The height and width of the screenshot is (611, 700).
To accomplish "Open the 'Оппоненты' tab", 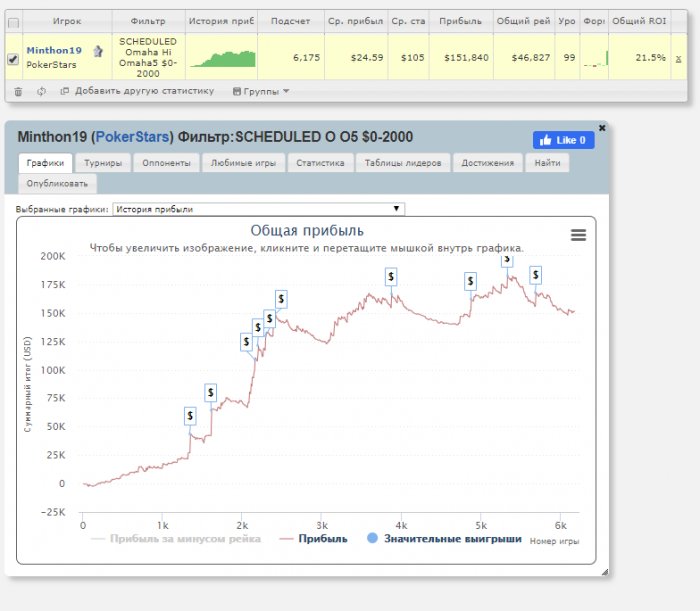I will click(x=167, y=163).
